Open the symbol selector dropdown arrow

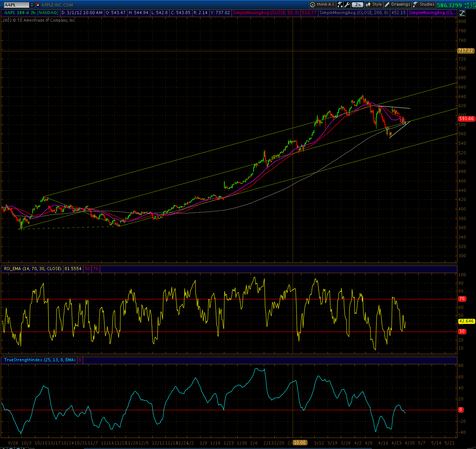point(32,5)
